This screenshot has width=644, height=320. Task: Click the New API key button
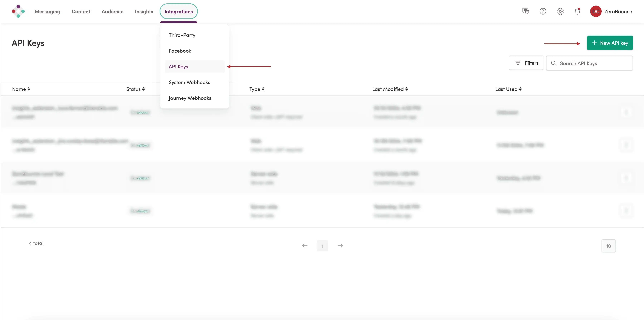click(x=610, y=43)
